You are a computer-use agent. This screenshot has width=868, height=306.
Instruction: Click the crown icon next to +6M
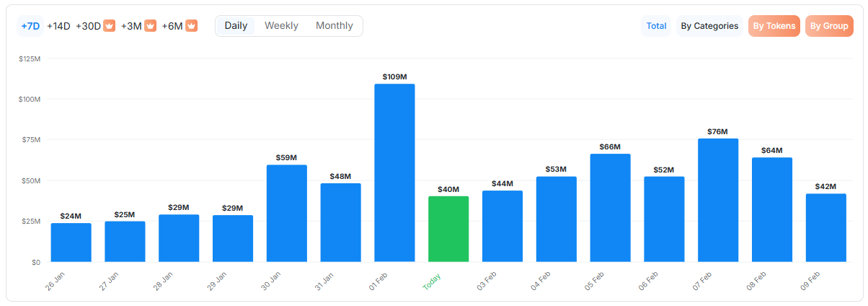click(x=192, y=26)
